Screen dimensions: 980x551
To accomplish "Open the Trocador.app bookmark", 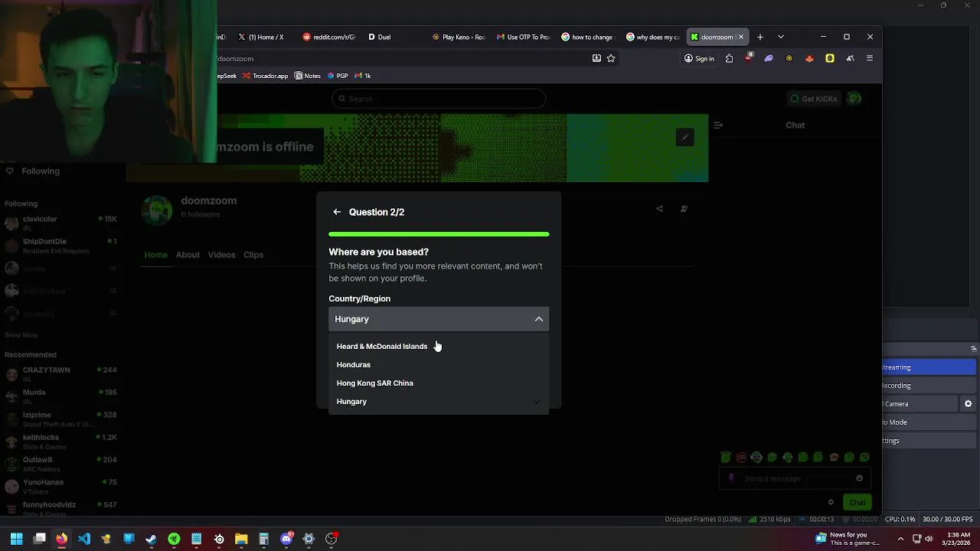I will click(x=265, y=76).
